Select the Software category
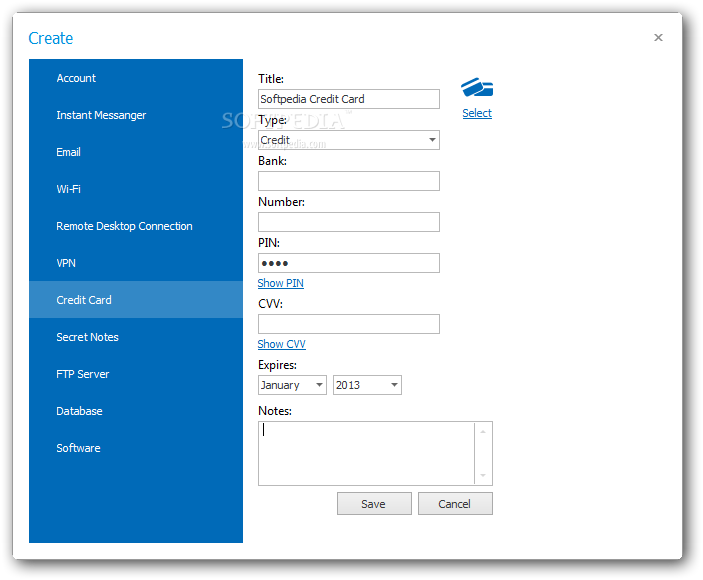Screen dimensions: 703x580 click(x=136, y=448)
